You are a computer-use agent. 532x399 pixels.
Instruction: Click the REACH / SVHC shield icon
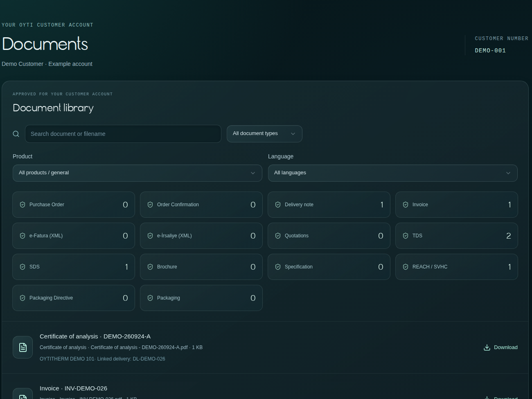pyautogui.click(x=406, y=267)
